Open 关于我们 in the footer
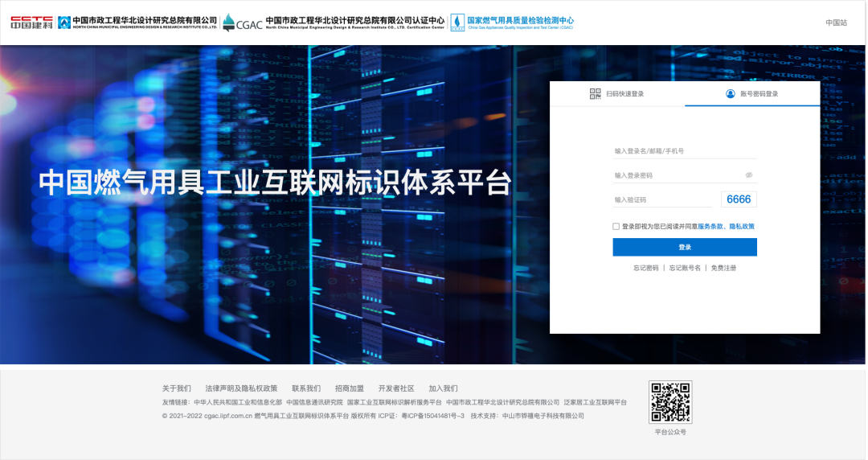 point(176,388)
